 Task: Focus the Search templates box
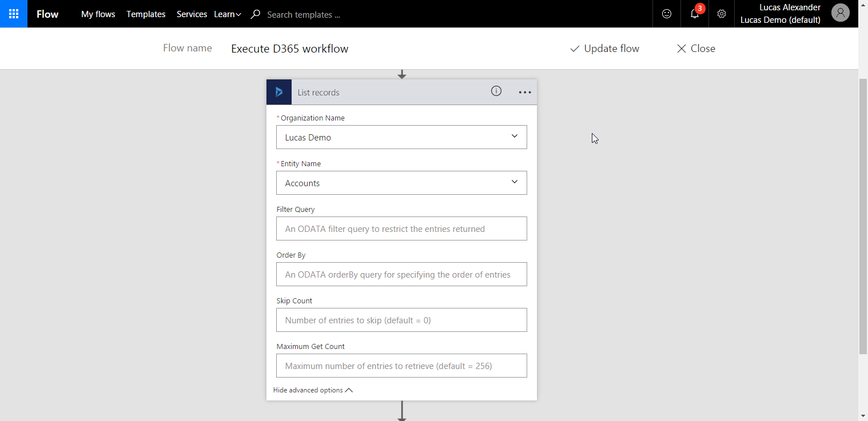[304, 15]
